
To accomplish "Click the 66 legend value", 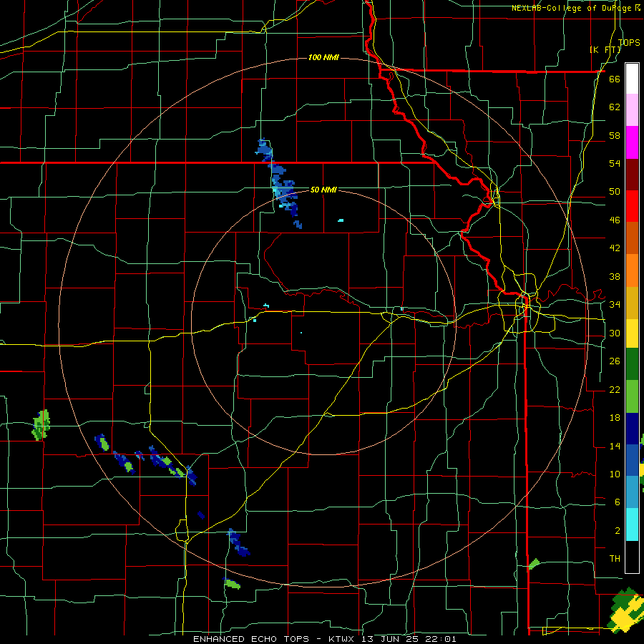I will [615, 79].
